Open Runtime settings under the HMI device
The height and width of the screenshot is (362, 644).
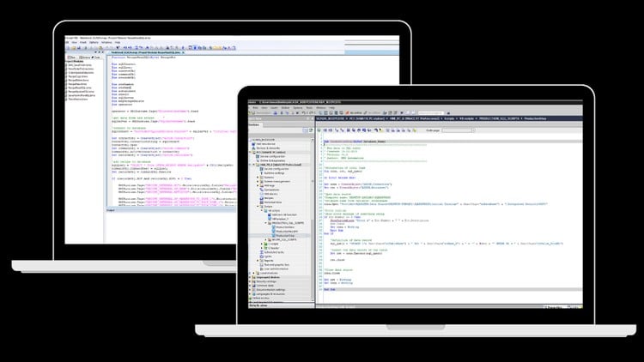point(271,172)
